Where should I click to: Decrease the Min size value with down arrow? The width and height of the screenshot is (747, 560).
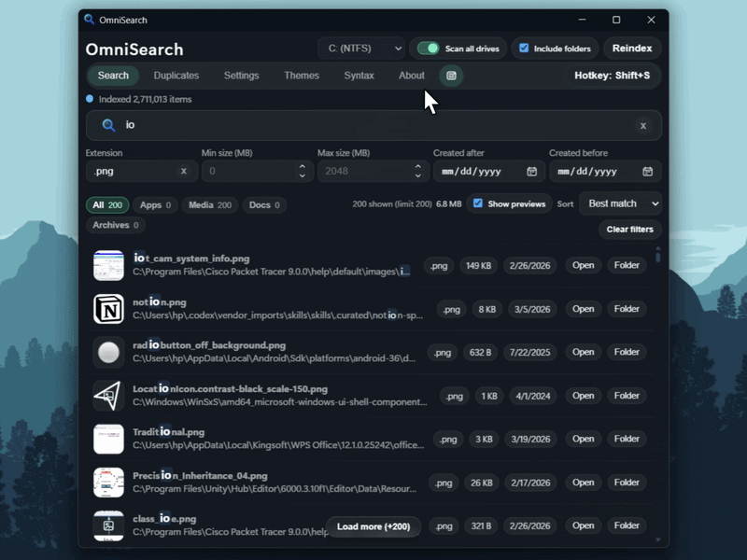tap(302, 175)
